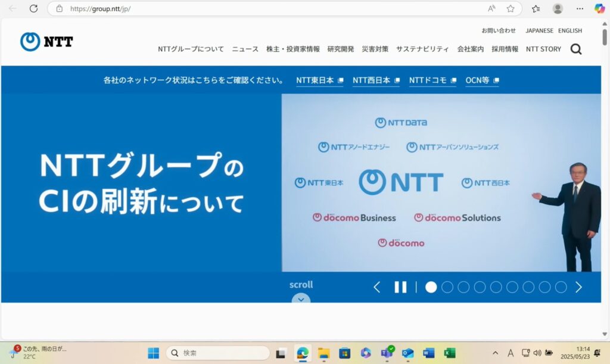Go to NTT home via the logo
Image resolution: width=610 pixels, height=364 pixels.
click(46, 42)
